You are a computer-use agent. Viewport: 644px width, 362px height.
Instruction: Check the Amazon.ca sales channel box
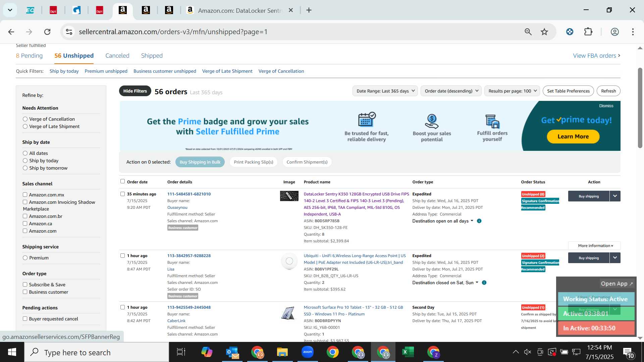[25, 224]
